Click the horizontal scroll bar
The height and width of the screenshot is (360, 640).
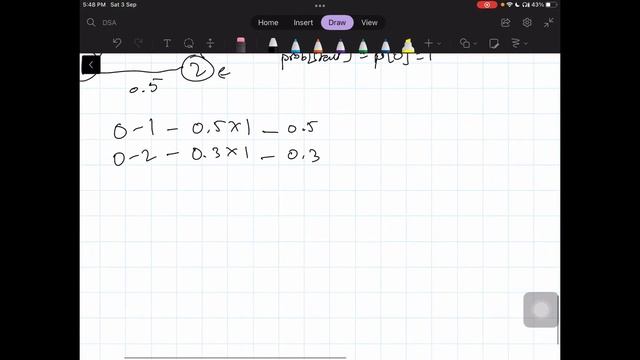pos(235,358)
